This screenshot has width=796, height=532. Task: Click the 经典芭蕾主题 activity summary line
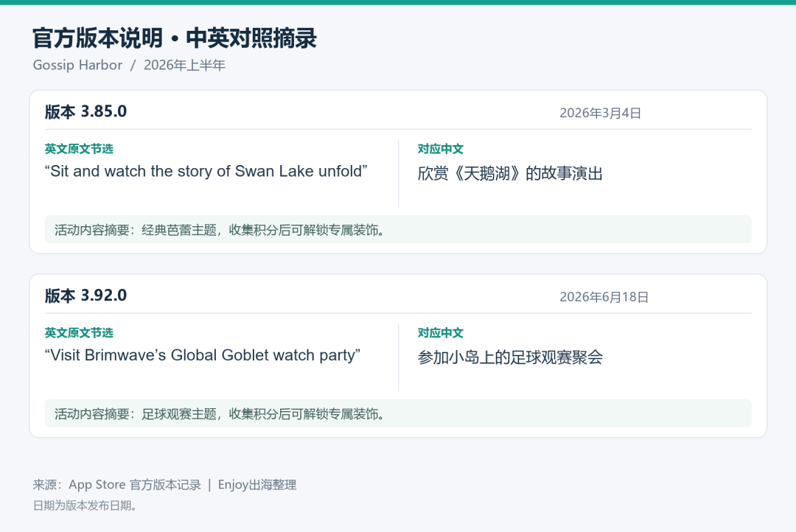click(x=398, y=229)
